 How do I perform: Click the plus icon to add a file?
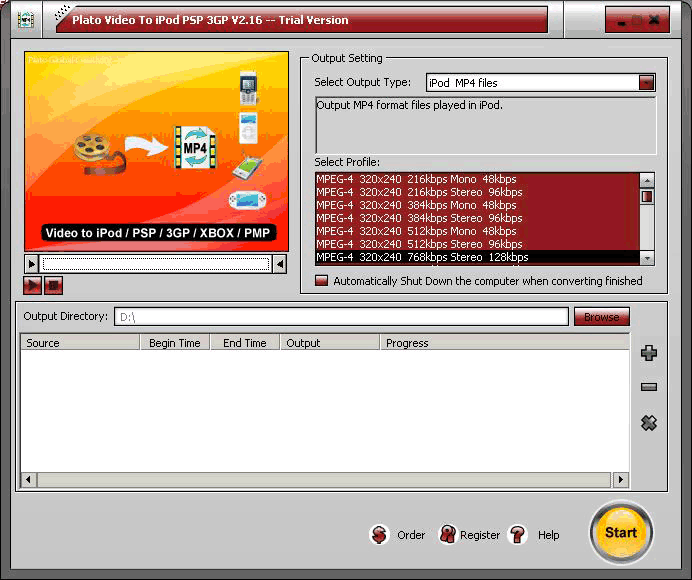click(x=649, y=353)
